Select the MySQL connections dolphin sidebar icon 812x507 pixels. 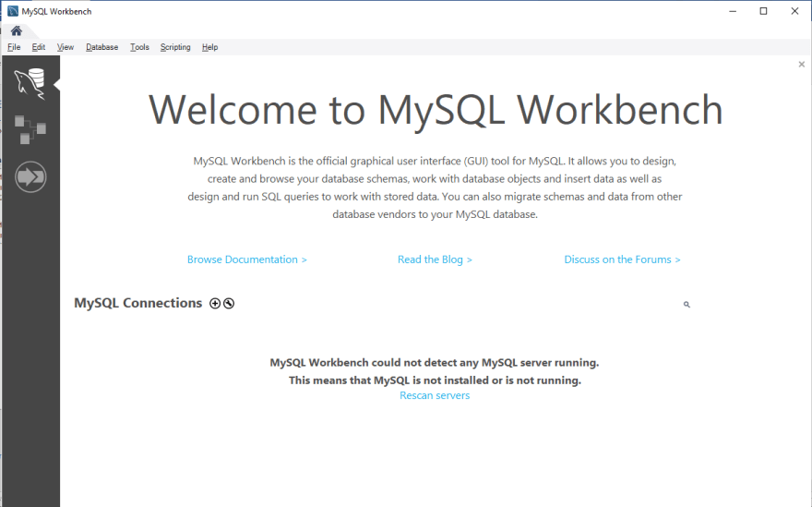pos(30,83)
